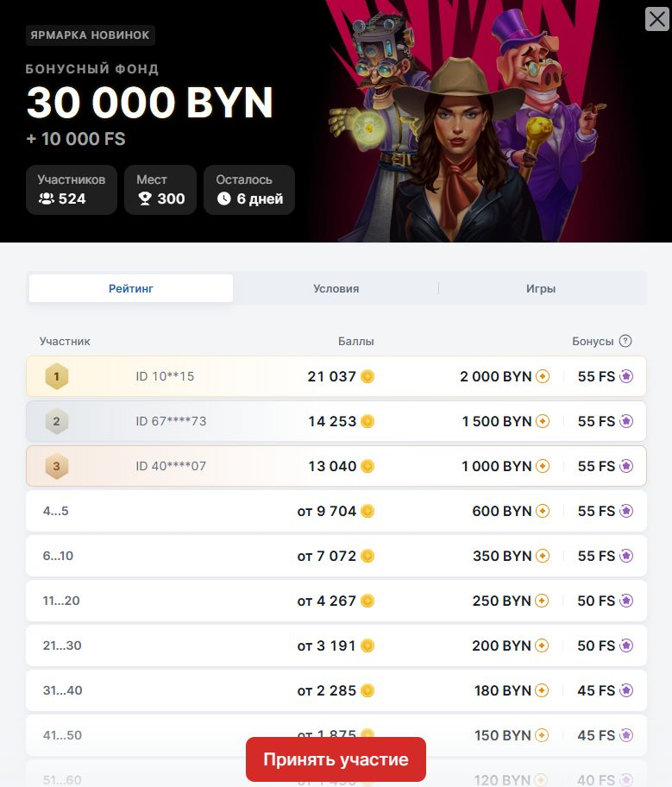Click the clock icon in the Осталось box
Screen dimensions: 672x787
click(224, 198)
